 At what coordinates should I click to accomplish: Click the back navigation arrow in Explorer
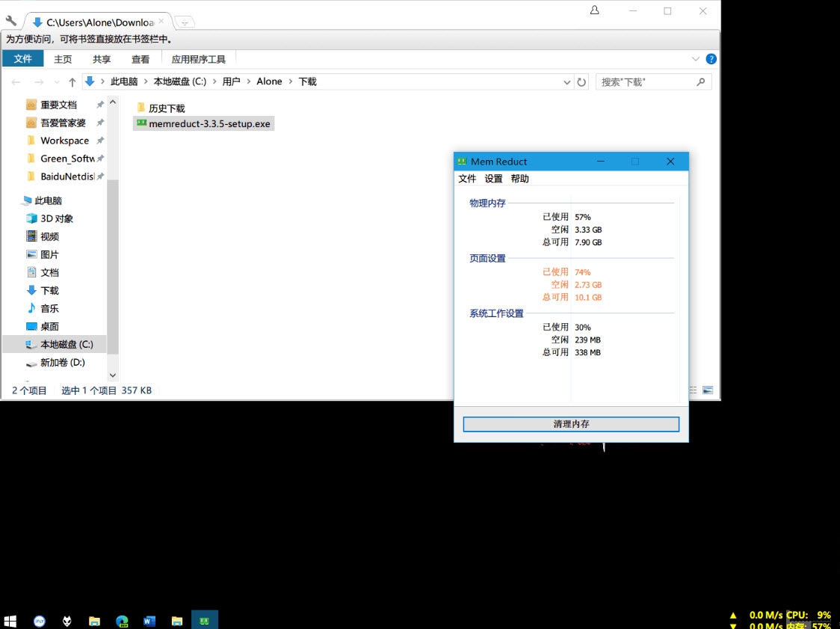click(x=16, y=82)
